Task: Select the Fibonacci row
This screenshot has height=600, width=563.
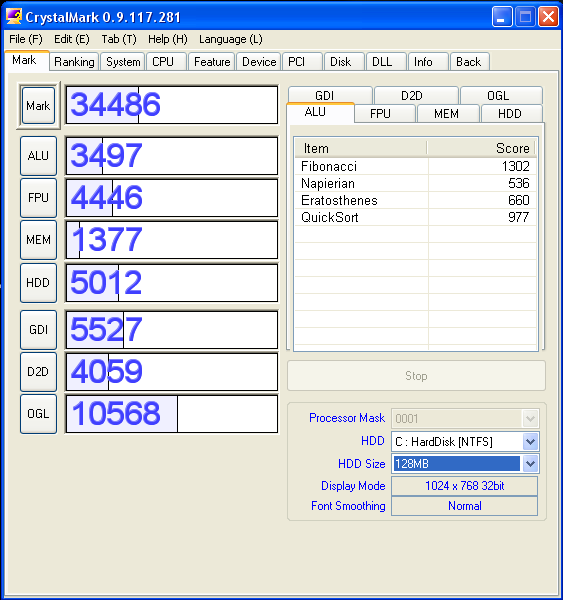Action: [x=416, y=166]
